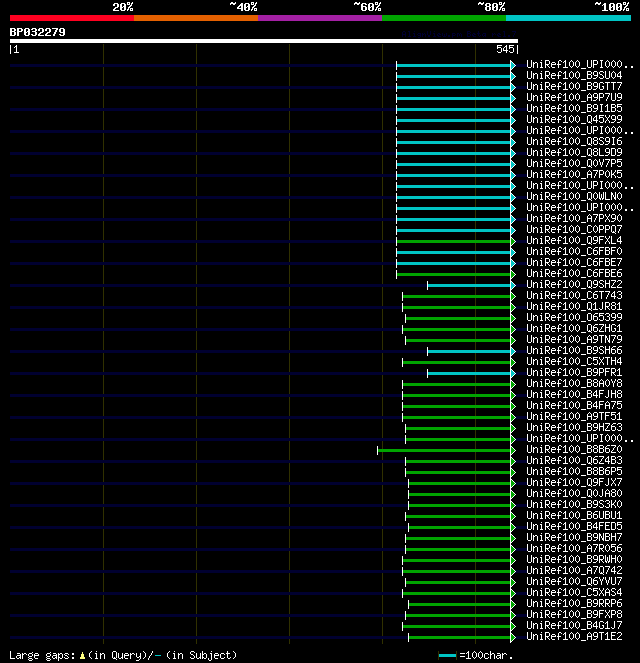Select the UniRef100_Q9SHZ2 label
The image size is (640, 663).
[x=574, y=285]
